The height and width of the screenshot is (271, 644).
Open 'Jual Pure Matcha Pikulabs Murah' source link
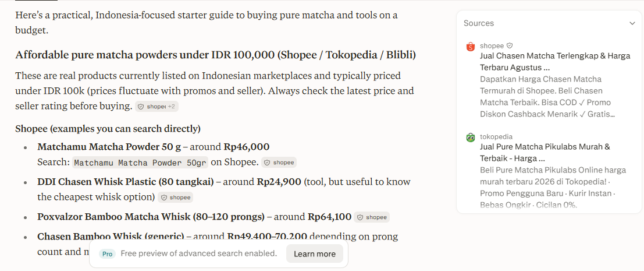click(545, 152)
